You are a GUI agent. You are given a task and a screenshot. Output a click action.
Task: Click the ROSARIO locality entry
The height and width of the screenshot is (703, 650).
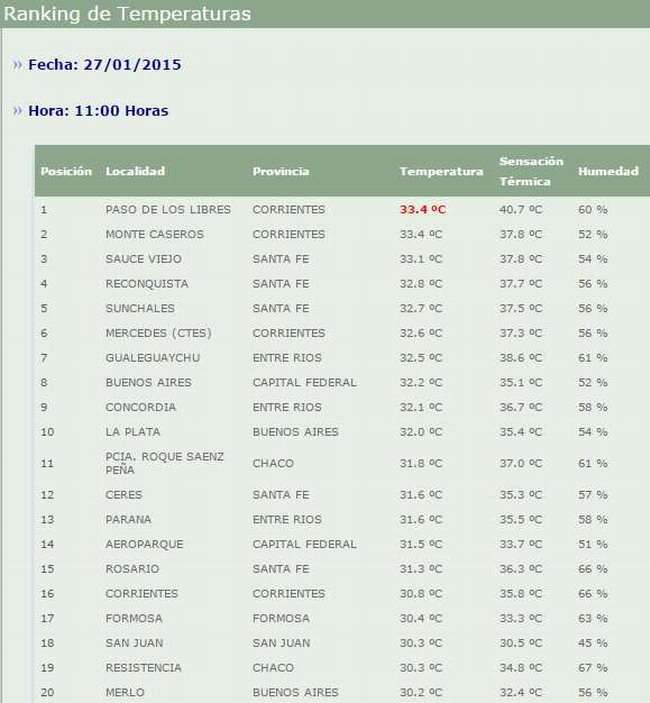point(132,568)
